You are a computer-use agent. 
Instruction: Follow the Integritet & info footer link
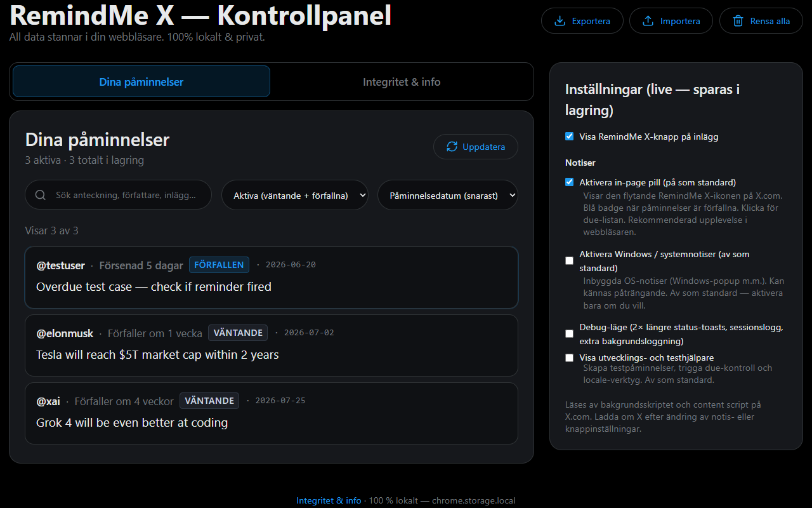coord(329,500)
